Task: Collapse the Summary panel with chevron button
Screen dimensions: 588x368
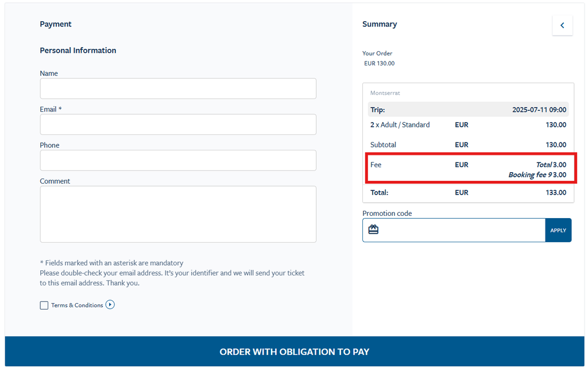Action: pos(562,25)
